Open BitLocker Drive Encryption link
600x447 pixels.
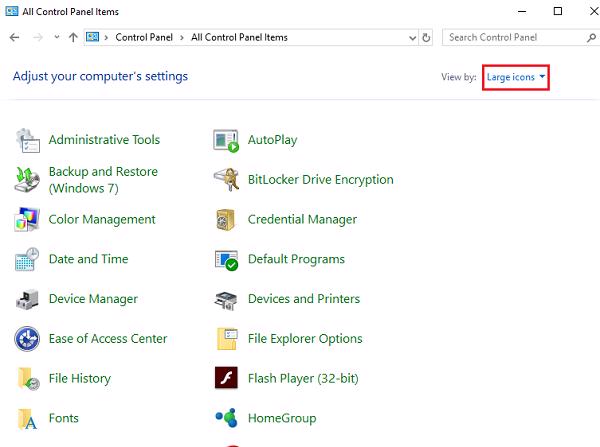coord(321,180)
